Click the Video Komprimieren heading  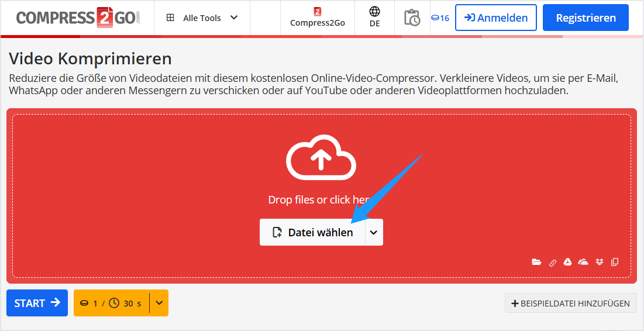(90, 58)
